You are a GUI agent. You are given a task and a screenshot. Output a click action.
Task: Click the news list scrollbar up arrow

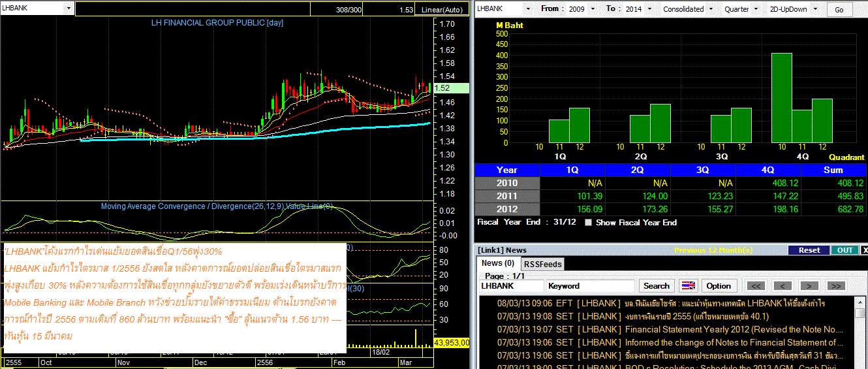click(x=860, y=302)
